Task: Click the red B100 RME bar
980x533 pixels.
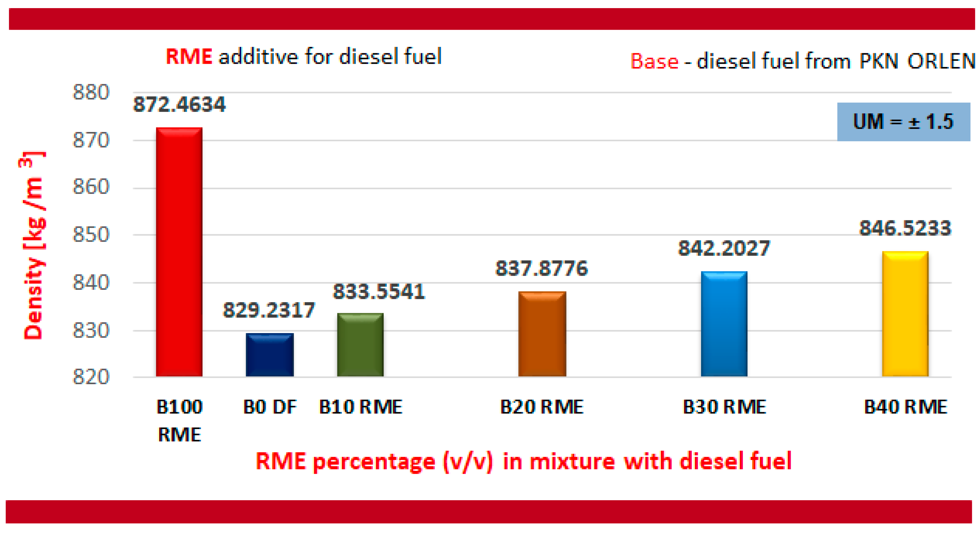Action: (x=179, y=252)
